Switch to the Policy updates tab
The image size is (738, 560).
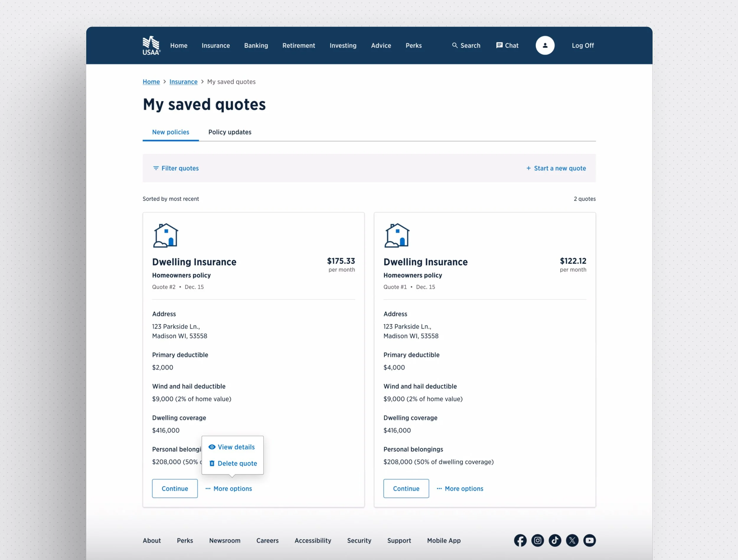click(x=230, y=132)
